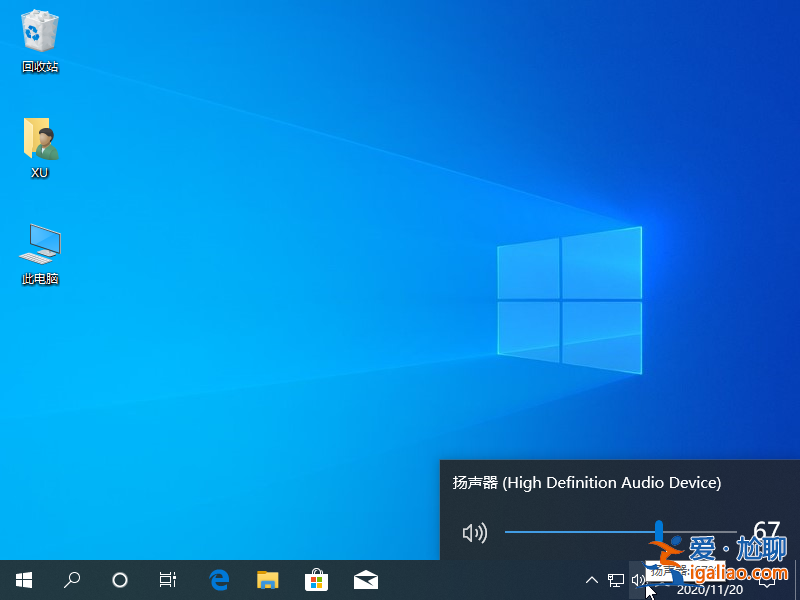Click the taskbar search magnifier icon
800x600 pixels.
coord(72,579)
